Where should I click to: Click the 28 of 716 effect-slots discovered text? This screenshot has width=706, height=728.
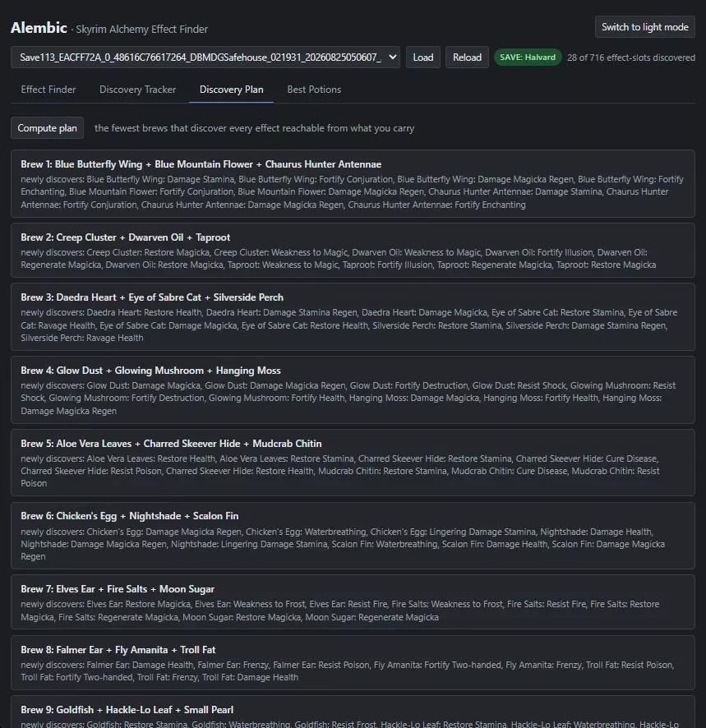[x=630, y=58]
